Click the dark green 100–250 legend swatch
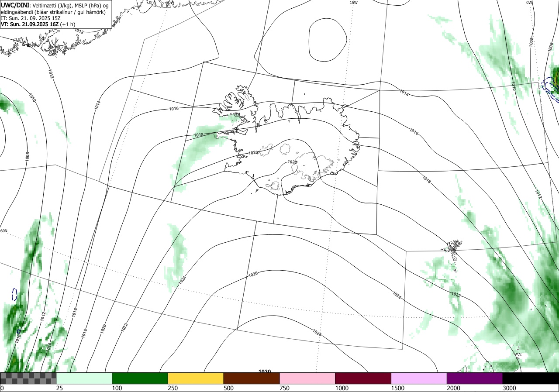This screenshot has width=559, height=392. click(140, 378)
